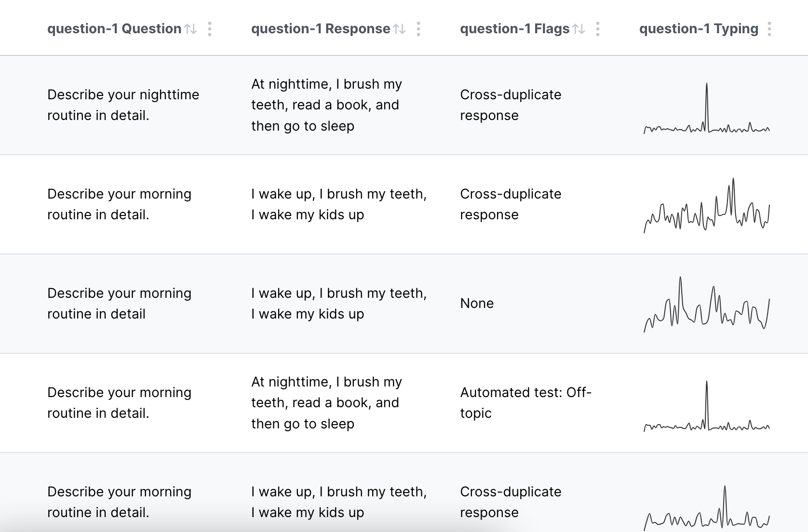The height and width of the screenshot is (532, 808).
Task: Click the question-1 Question column header
Action: pos(114,29)
